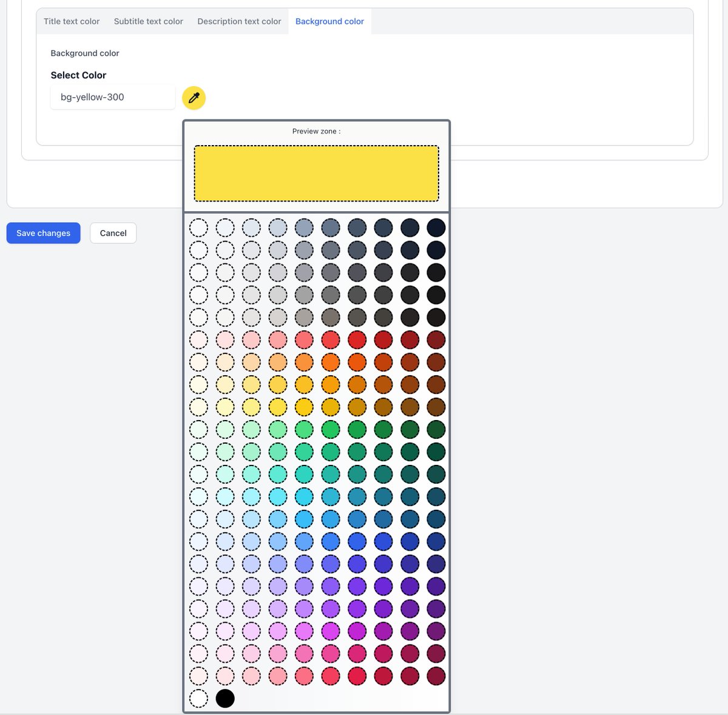Viewport: 728px width, 715px height.
Task: Choose the darkest swatch in the red row above orange
Action: [x=436, y=340]
